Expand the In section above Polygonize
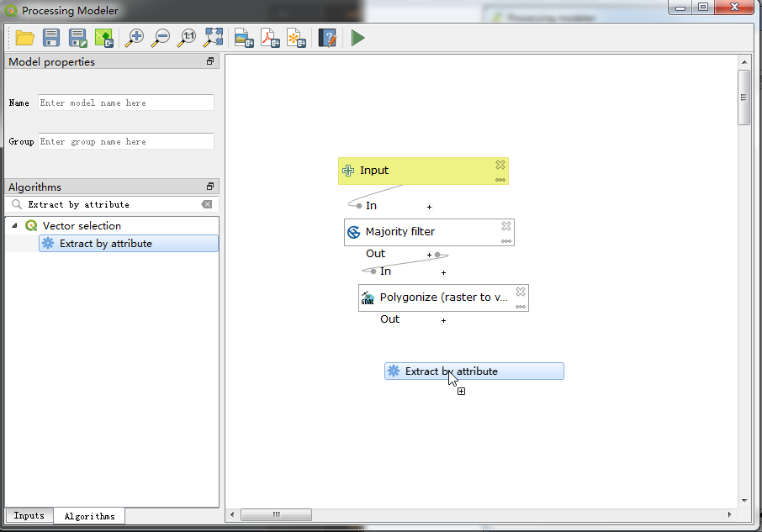The image size is (762, 532). click(443, 273)
